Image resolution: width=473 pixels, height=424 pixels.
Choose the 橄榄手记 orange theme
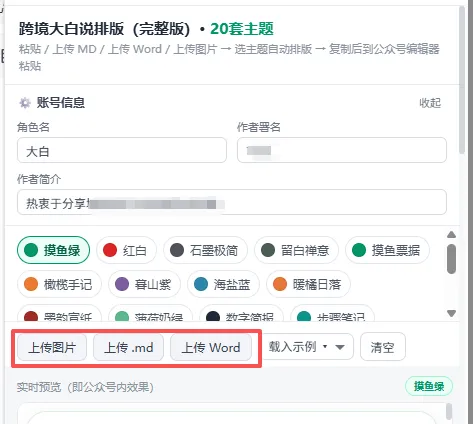pyautogui.click(x=59, y=284)
